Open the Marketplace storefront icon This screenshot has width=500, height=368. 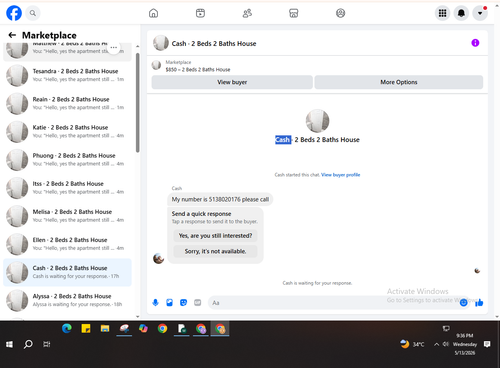(294, 13)
